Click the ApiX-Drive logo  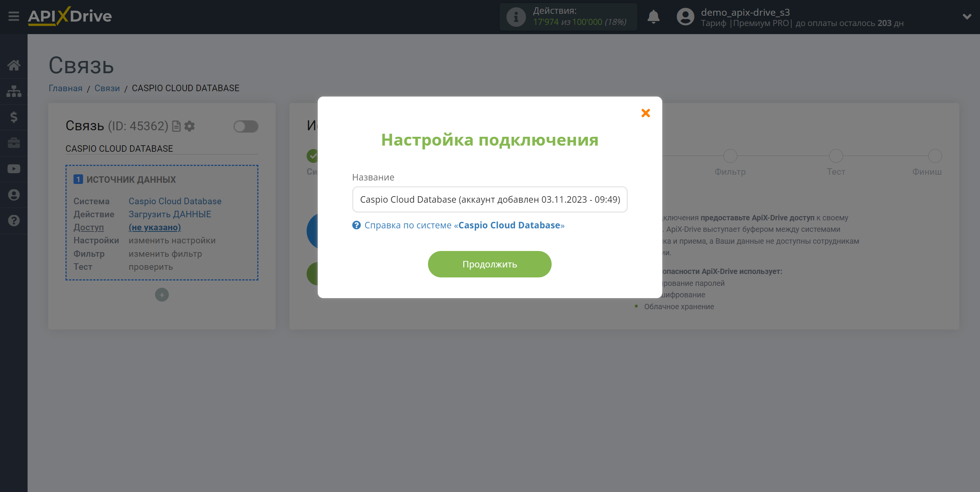click(x=70, y=16)
